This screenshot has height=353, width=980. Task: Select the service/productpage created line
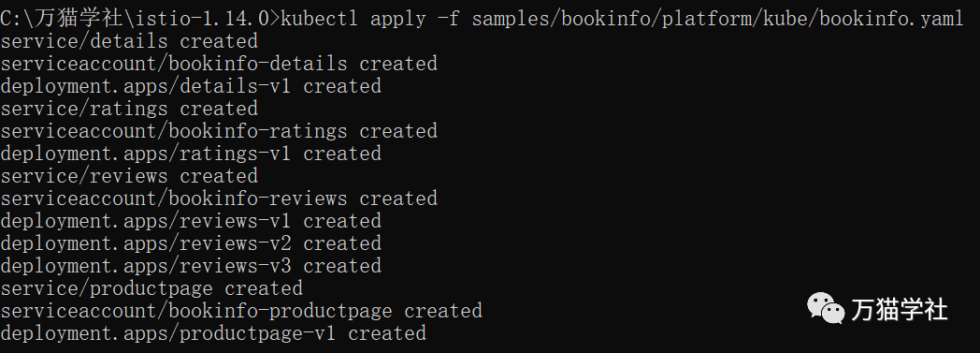coord(151,288)
